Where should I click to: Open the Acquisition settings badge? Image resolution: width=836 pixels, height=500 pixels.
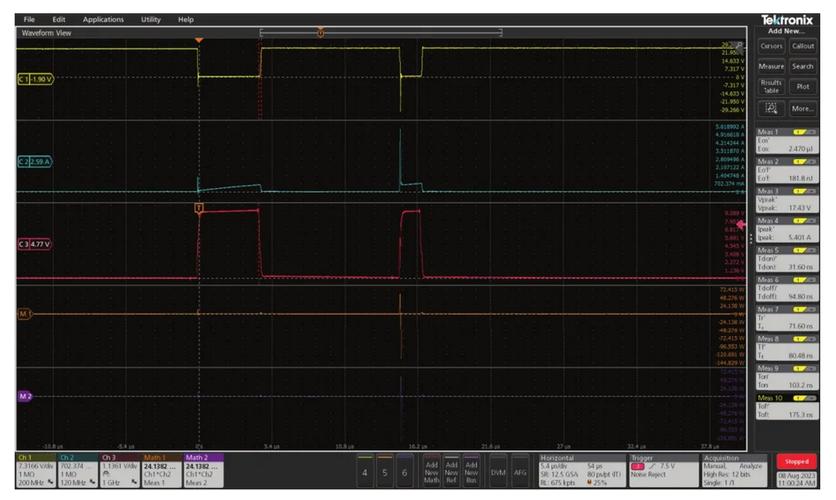pos(735,470)
